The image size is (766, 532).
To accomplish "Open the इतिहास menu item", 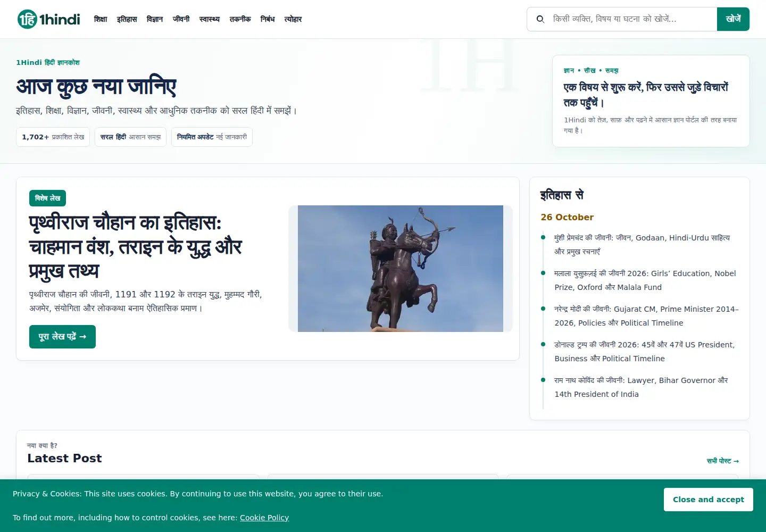I will 127,19.
